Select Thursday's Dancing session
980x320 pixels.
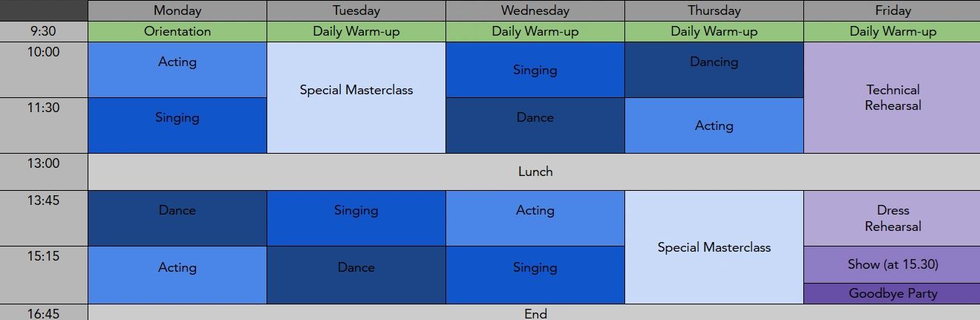coord(713,69)
